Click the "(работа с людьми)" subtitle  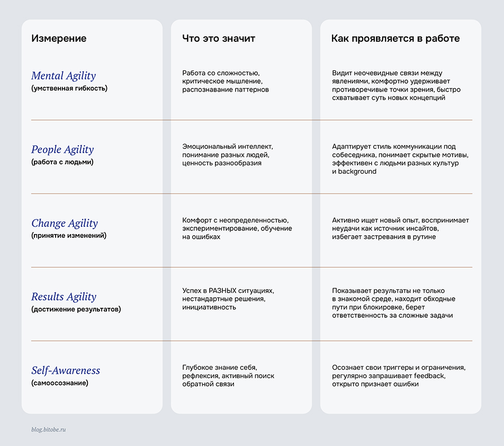62,162
